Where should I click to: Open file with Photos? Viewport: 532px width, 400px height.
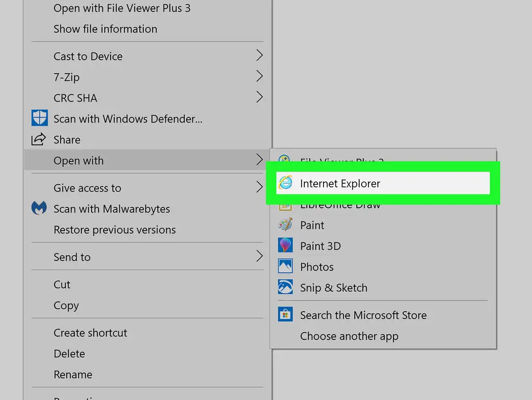point(383,267)
